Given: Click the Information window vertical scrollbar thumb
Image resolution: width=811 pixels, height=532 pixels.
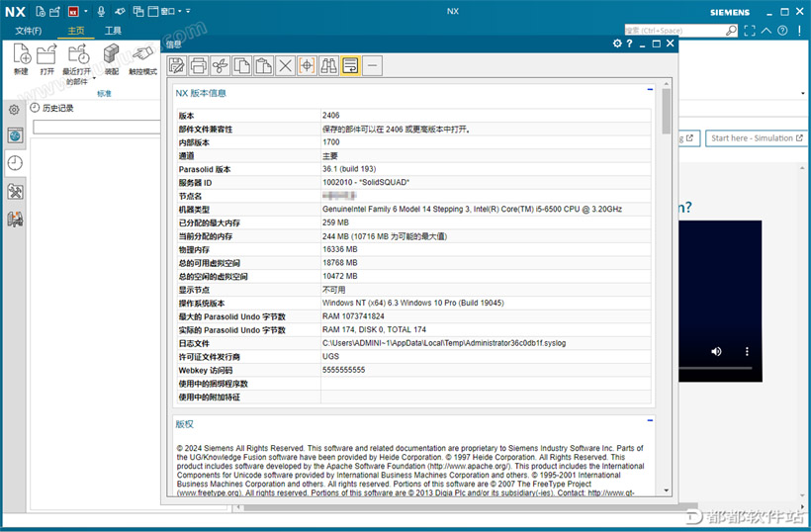Looking at the screenshot, I should click(x=667, y=111).
